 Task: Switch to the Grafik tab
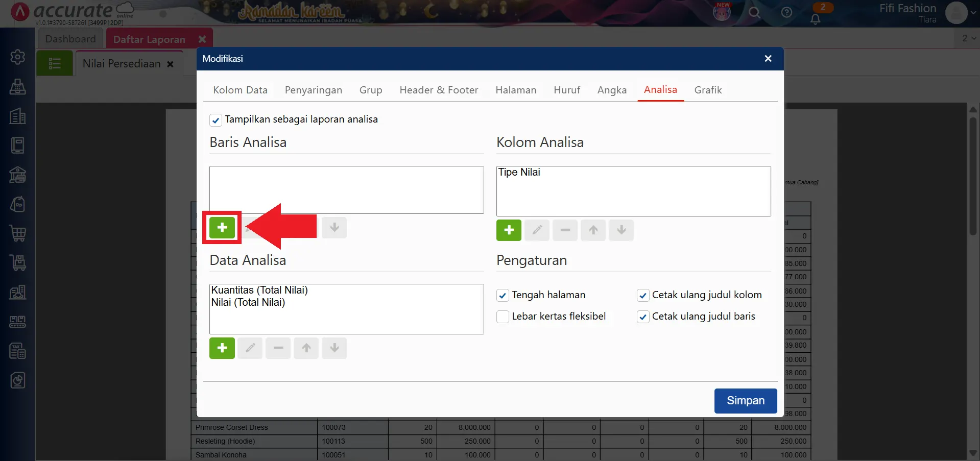click(x=708, y=90)
